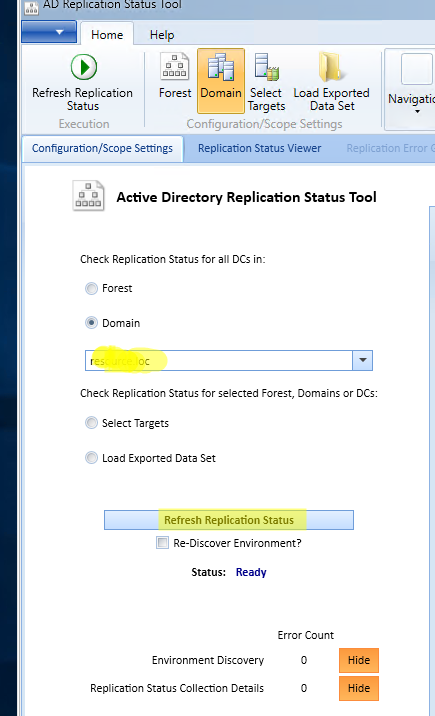Screen dimensions: 435x716
Task: Expand the domain name dropdown arrow
Action: [x=362, y=360]
